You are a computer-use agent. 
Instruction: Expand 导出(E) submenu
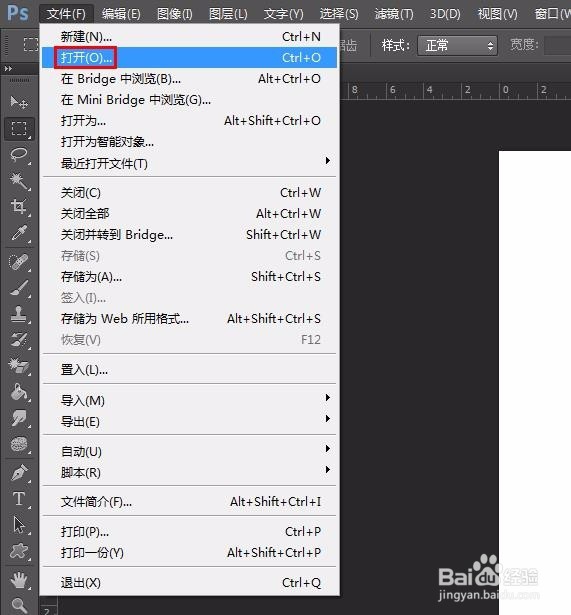click(x=190, y=422)
